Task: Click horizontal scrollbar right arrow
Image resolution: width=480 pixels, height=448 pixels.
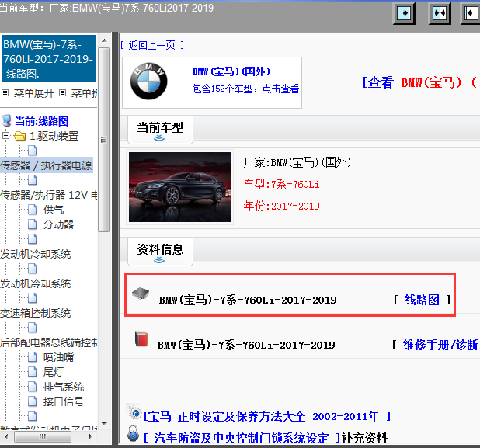Action: pyautogui.click(x=90, y=436)
